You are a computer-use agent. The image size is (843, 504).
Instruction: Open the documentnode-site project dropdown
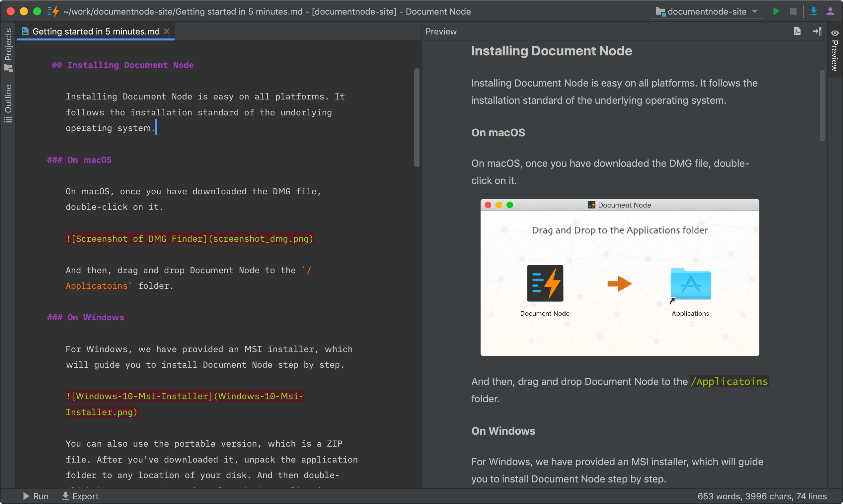click(x=706, y=12)
